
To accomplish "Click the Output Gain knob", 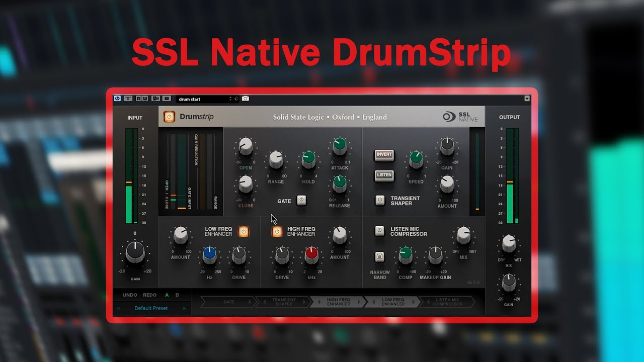I will click(x=509, y=283).
